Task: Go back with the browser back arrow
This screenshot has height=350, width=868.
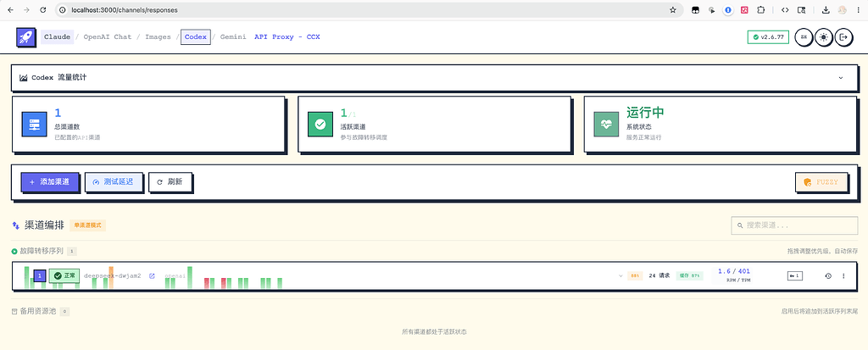Action: point(10,10)
